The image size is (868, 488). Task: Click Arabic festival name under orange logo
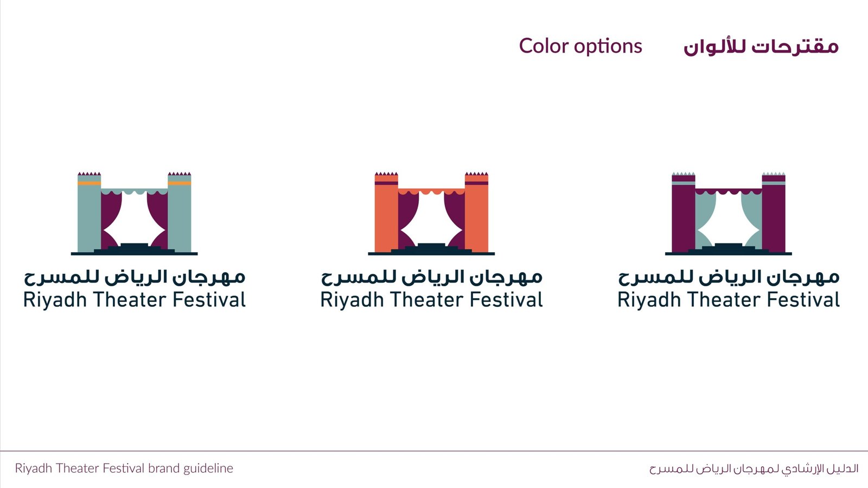[x=432, y=277]
